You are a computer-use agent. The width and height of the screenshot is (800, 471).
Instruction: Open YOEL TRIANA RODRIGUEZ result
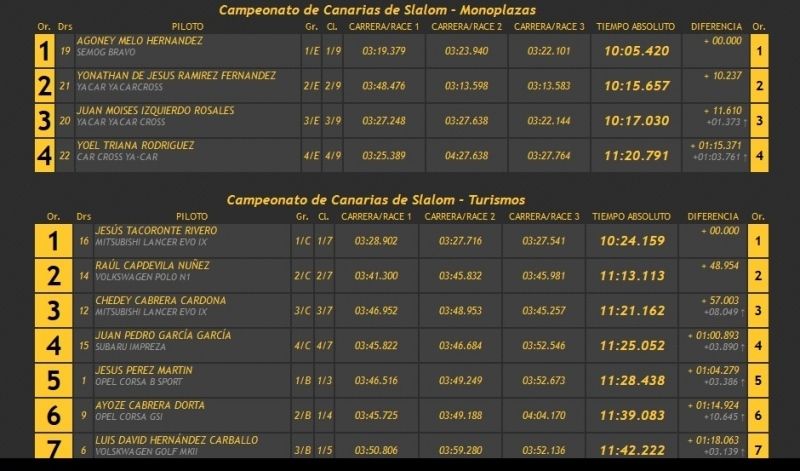pyautogui.click(x=136, y=145)
